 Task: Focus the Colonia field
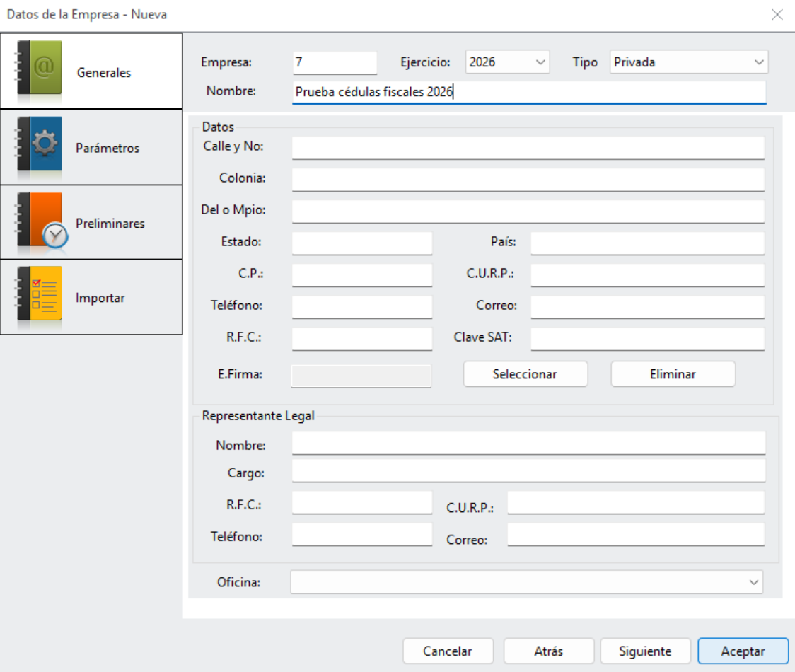tap(528, 180)
